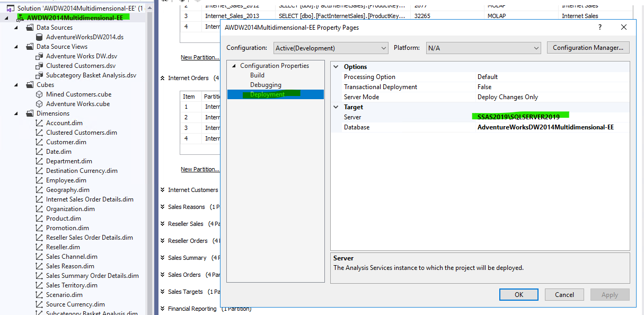This screenshot has height=315, width=644.
Task: Click the AdventureWorksDW2014.ds data source icon
Action: 39,37
